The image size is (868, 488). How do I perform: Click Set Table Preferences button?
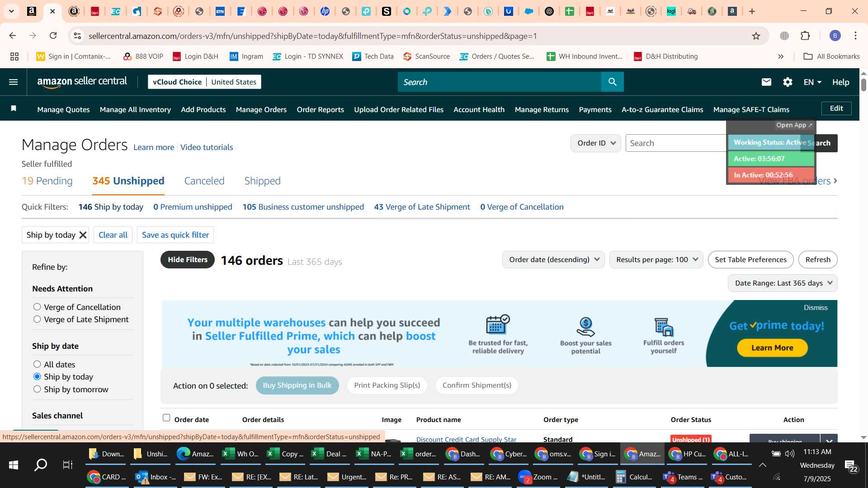pyautogui.click(x=750, y=260)
